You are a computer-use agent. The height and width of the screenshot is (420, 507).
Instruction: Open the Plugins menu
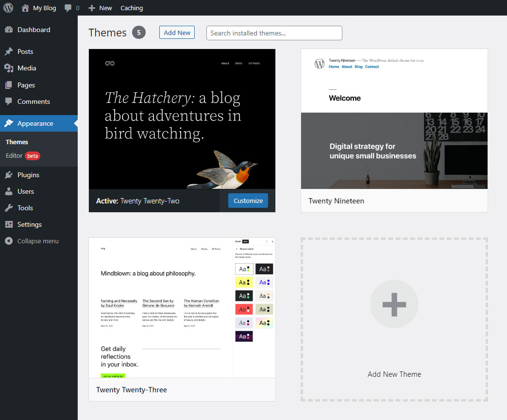point(39,175)
